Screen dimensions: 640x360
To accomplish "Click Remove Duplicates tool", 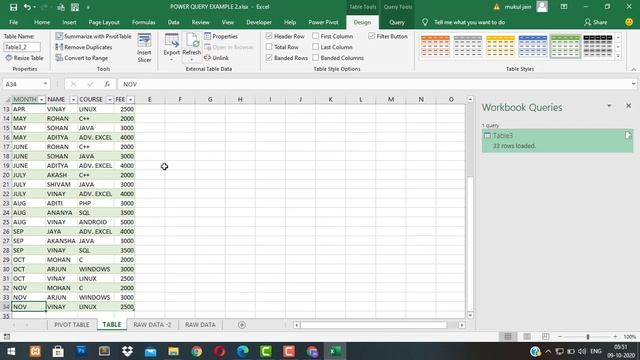I will pyautogui.click(x=84, y=47).
